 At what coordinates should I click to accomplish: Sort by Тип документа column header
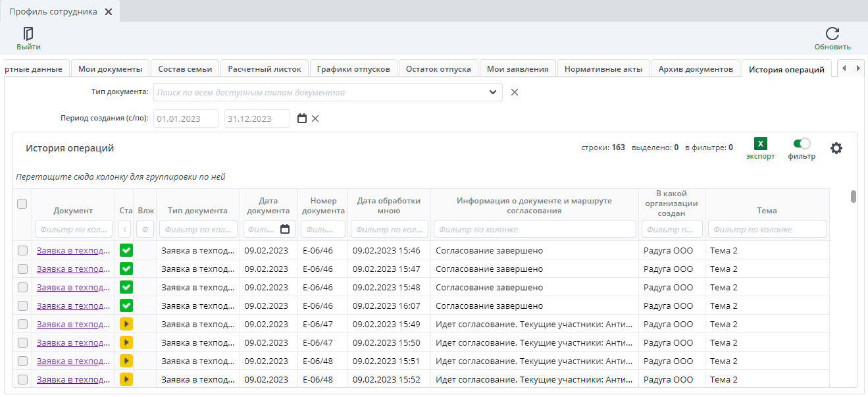tap(197, 211)
